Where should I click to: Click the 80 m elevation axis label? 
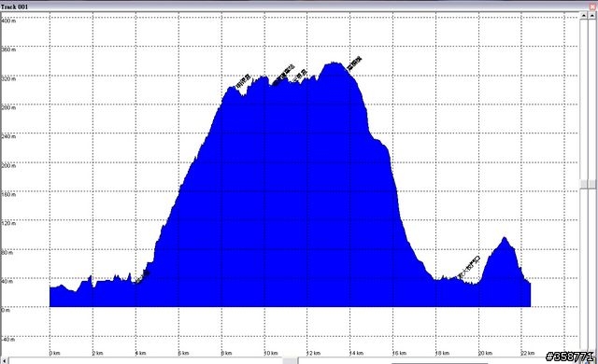[x=7, y=252]
